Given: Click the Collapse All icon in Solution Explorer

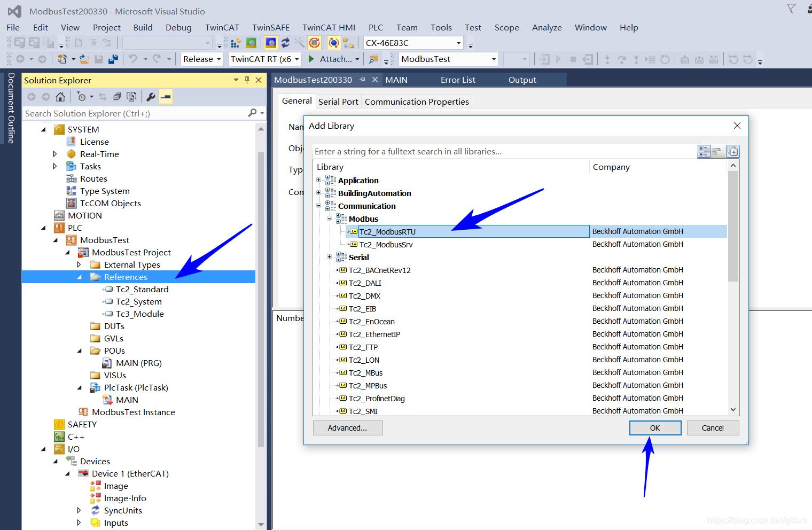Looking at the screenshot, I should tap(117, 97).
